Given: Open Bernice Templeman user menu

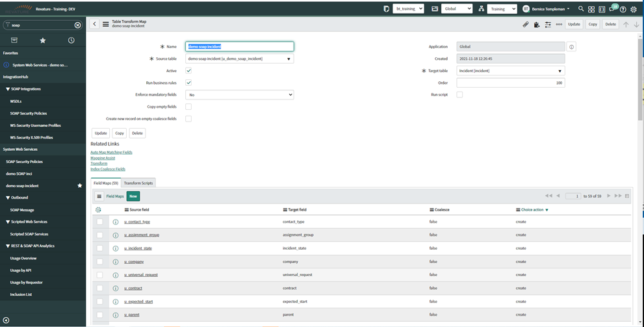Looking at the screenshot, I should pos(546,8).
